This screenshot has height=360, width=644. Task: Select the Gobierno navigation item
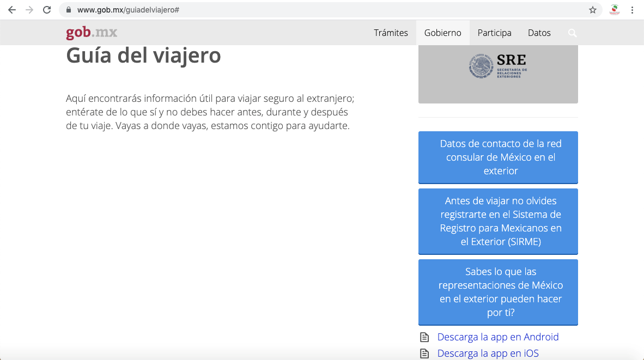[x=442, y=33]
